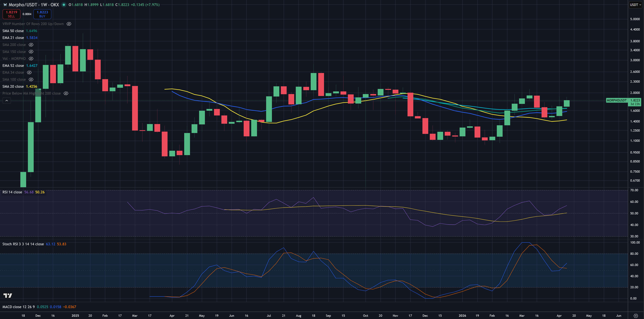The height and width of the screenshot is (319, 644).
Task: Toggle visibility of SMA 150 close
Action: [x=31, y=52]
